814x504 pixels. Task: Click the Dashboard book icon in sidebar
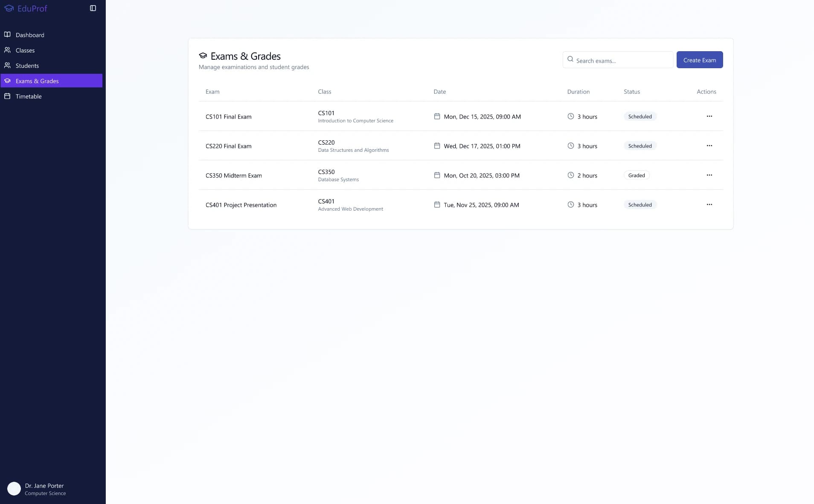[7, 35]
